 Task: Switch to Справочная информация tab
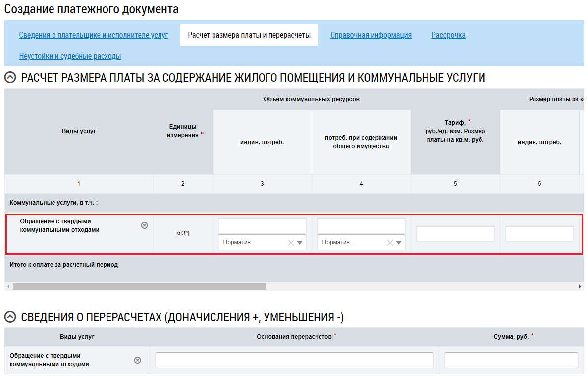click(371, 35)
